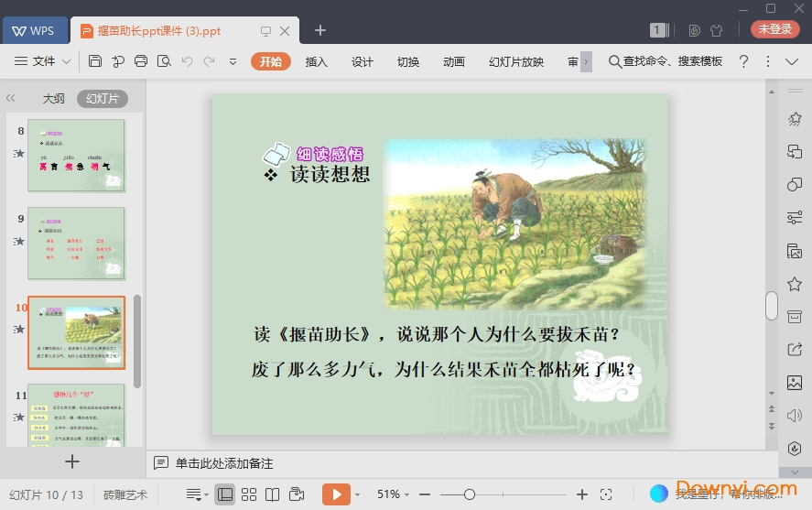This screenshot has width=812, height=510.
Task: Click the blue assistant orb icon
Action: coord(659,494)
